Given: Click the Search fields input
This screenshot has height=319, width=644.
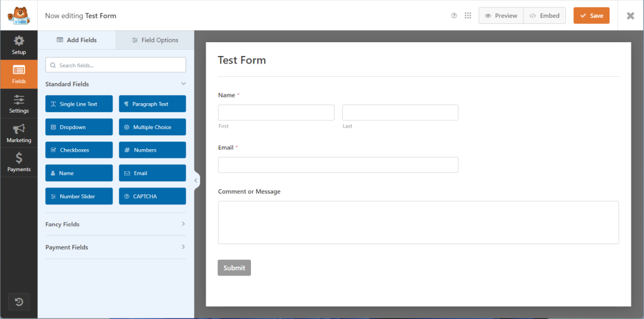Looking at the screenshot, I should coord(116,65).
